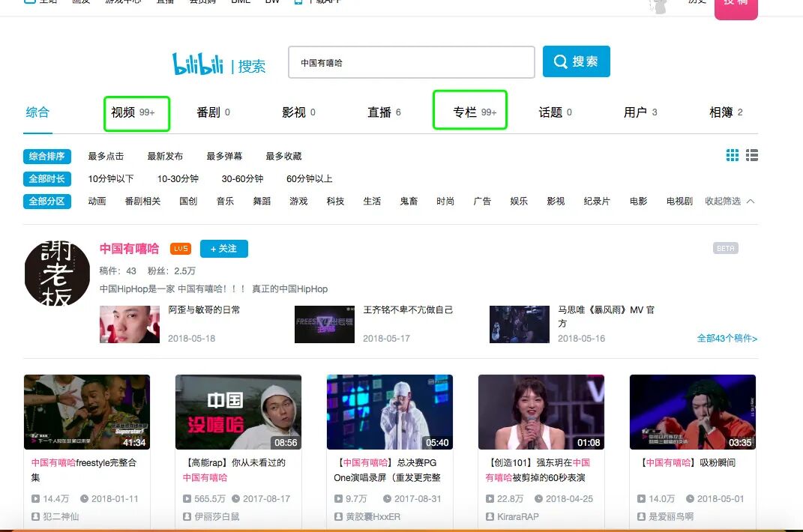Focus the search field containing 中国有嘻哈
Viewport: 803px width, 532px height.
[412, 62]
